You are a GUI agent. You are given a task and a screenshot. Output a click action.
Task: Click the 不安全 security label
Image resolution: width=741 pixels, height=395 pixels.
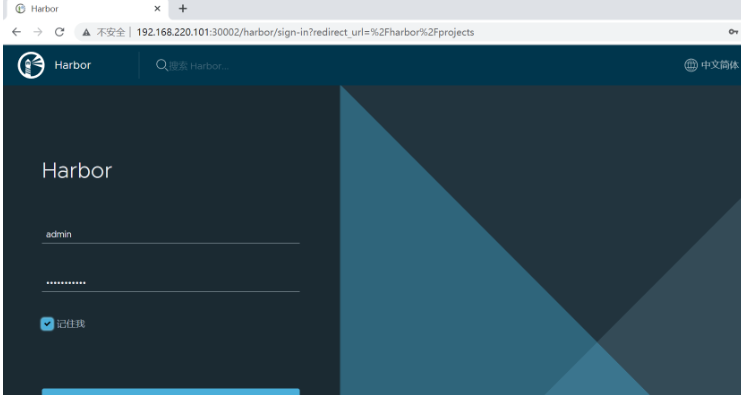(111, 32)
